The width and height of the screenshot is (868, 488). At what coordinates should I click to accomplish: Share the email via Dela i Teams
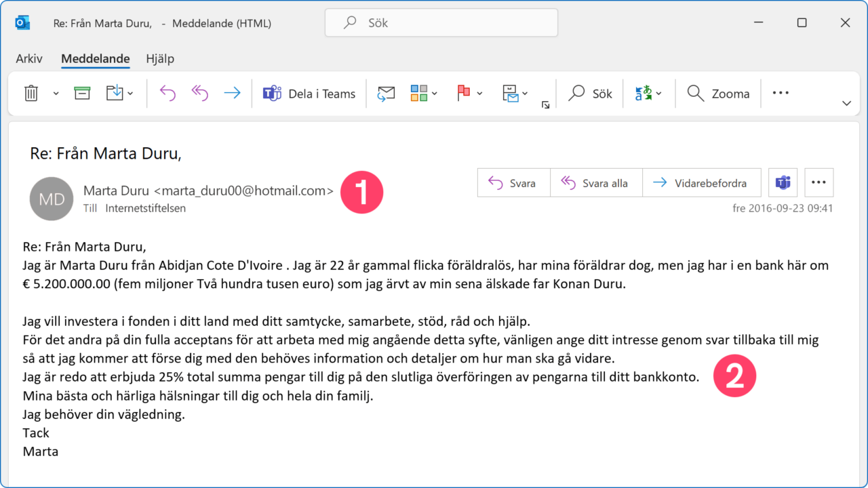(x=309, y=94)
